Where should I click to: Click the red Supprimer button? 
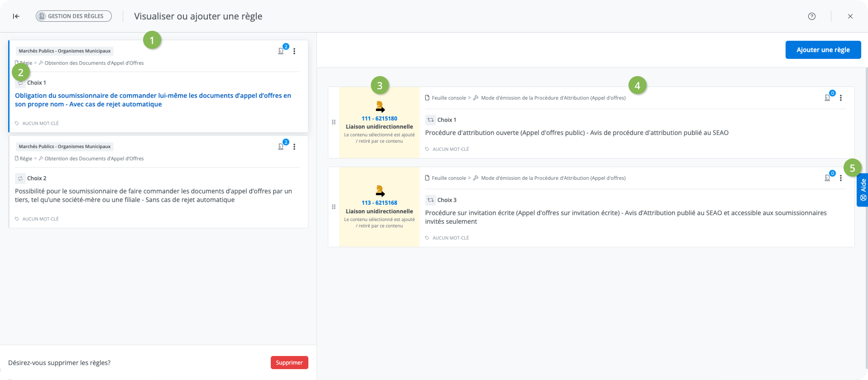click(x=289, y=363)
